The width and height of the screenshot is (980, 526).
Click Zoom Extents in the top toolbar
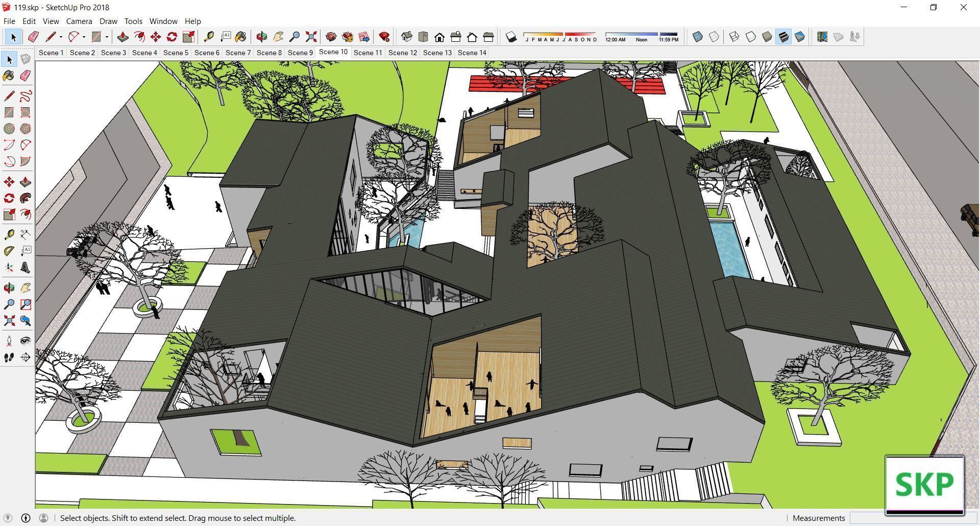pos(311,37)
